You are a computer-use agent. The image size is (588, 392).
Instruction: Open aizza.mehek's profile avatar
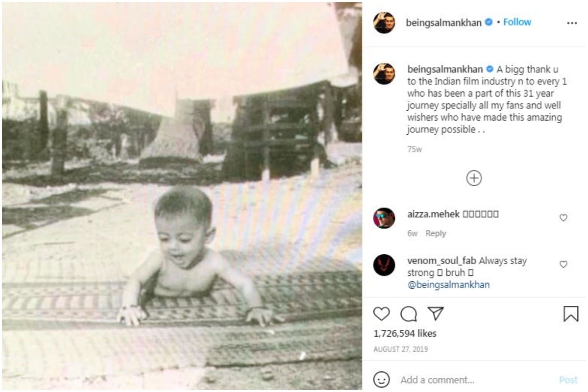pyautogui.click(x=384, y=218)
